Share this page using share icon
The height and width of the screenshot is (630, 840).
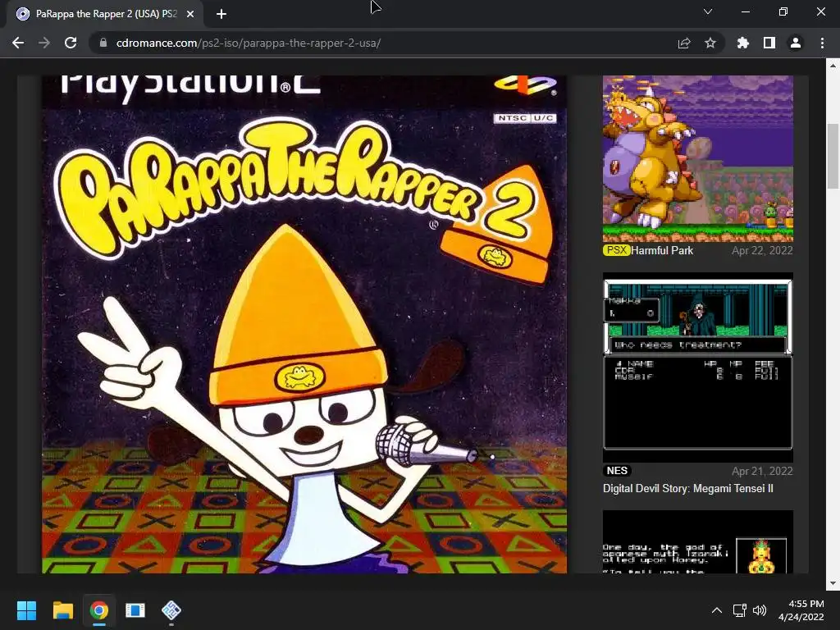pyautogui.click(x=684, y=43)
